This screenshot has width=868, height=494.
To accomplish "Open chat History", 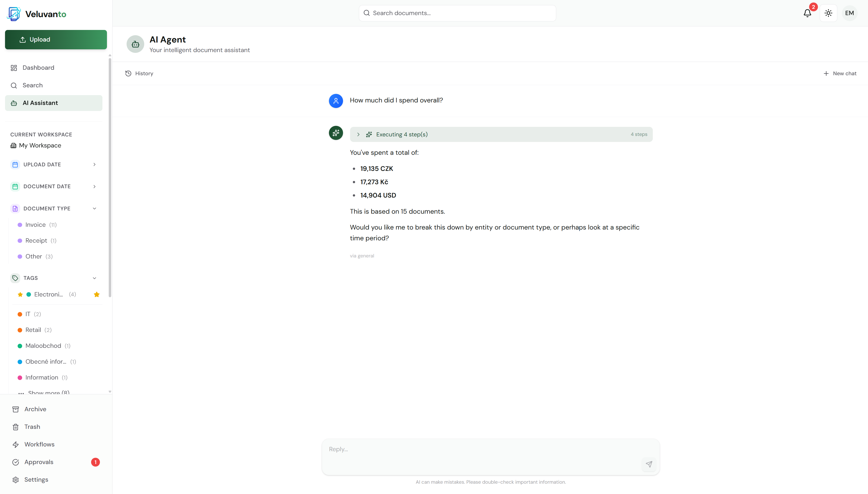I will click(139, 73).
